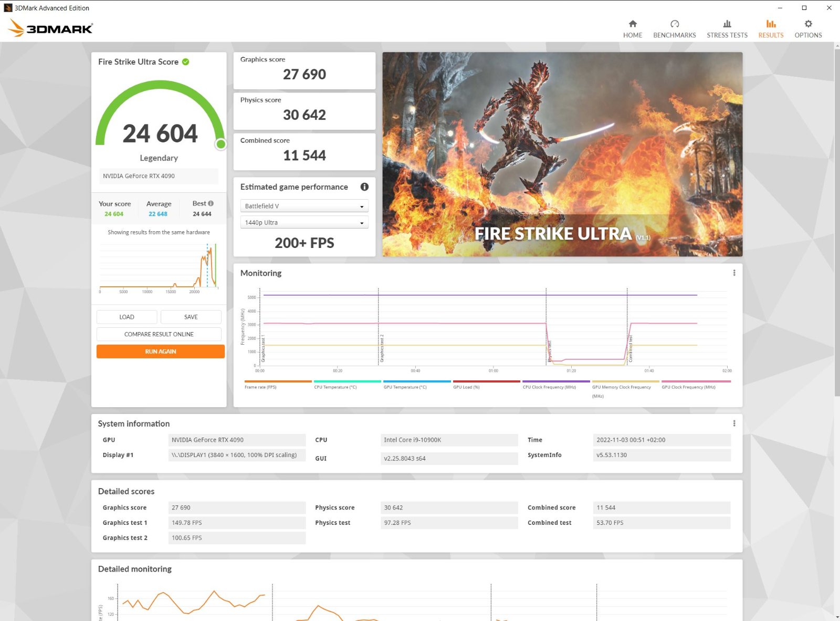Open the Monitoring panel three-dot menu
This screenshot has width=840, height=621.
click(x=734, y=273)
